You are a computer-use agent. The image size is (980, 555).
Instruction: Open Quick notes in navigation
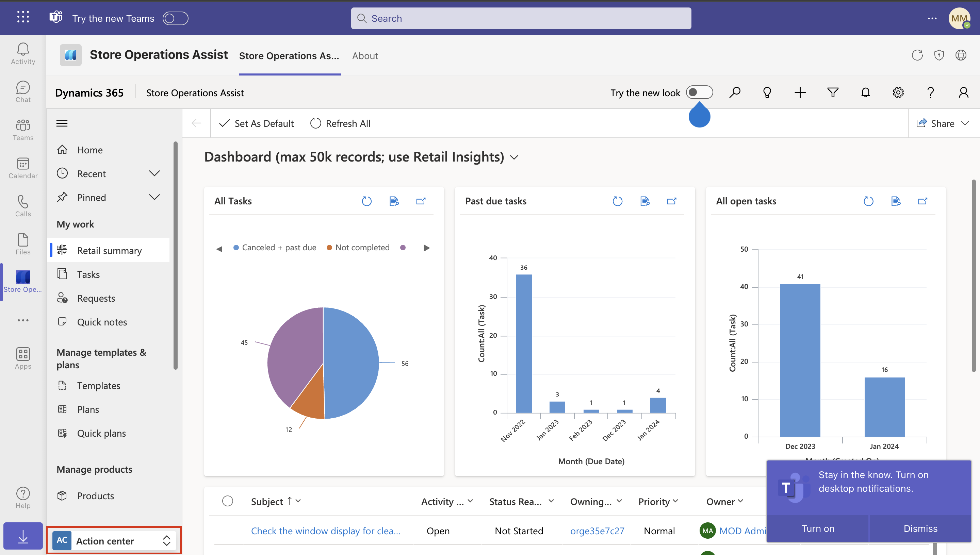(x=109, y=322)
